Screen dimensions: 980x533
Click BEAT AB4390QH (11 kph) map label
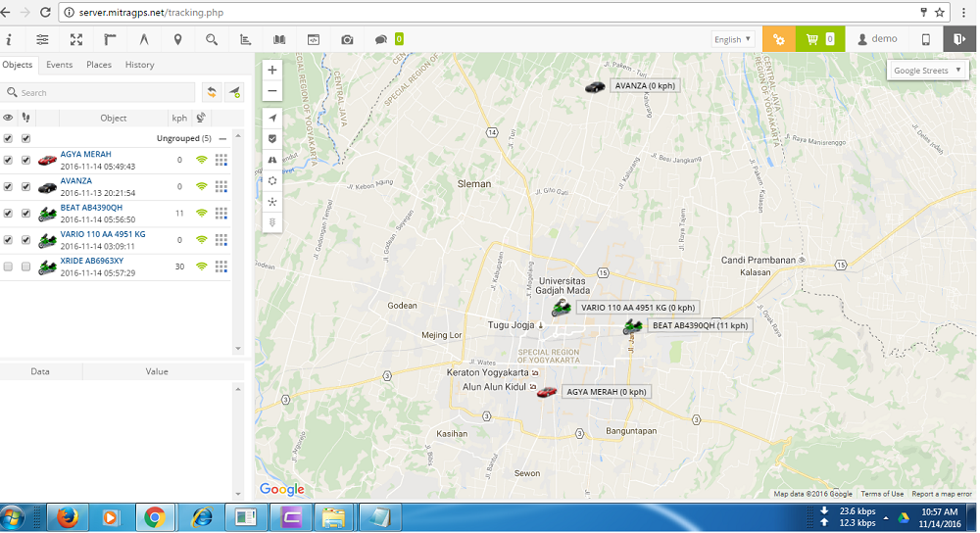click(x=700, y=325)
